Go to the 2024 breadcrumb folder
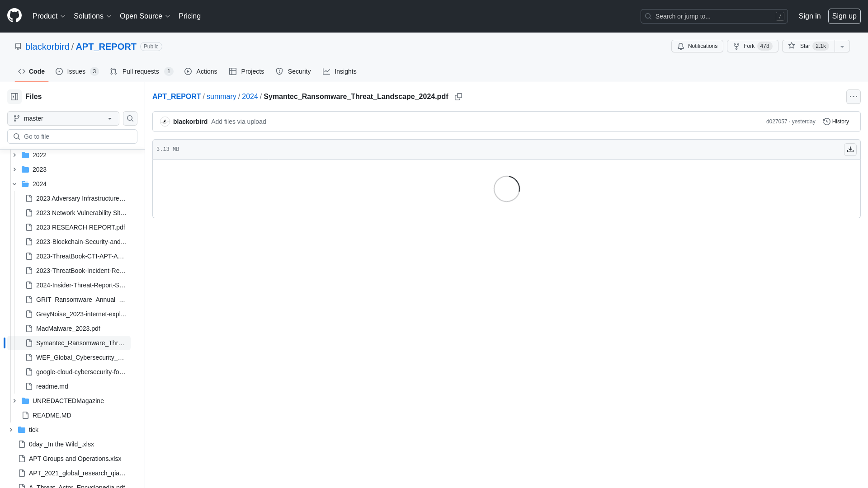The height and width of the screenshot is (488, 868). pyautogui.click(x=250, y=97)
